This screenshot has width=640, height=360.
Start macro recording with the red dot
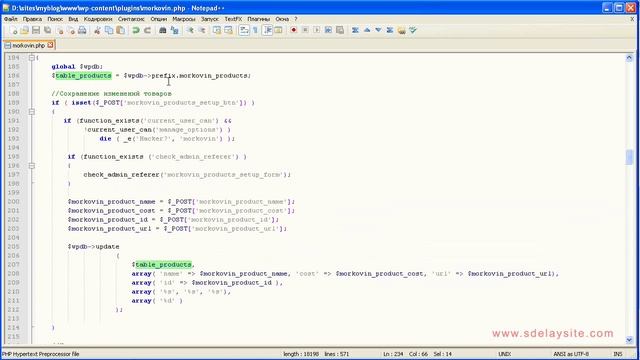[293, 30]
